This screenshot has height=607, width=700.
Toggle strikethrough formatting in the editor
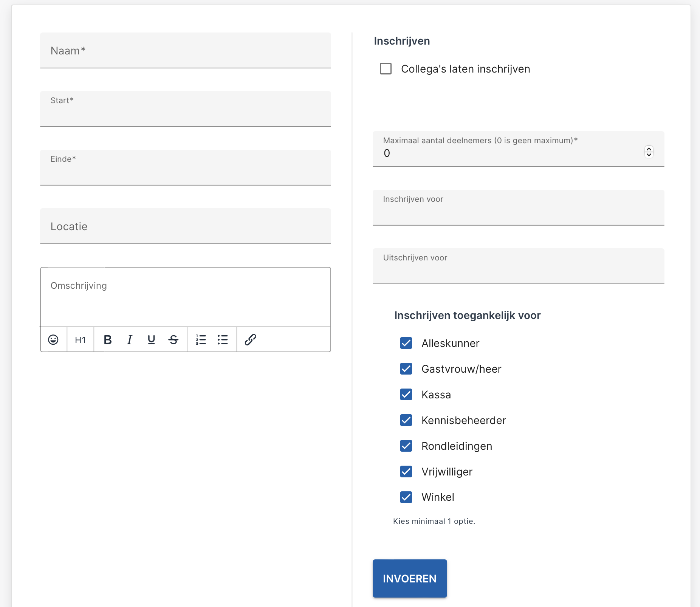click(173, 340)
